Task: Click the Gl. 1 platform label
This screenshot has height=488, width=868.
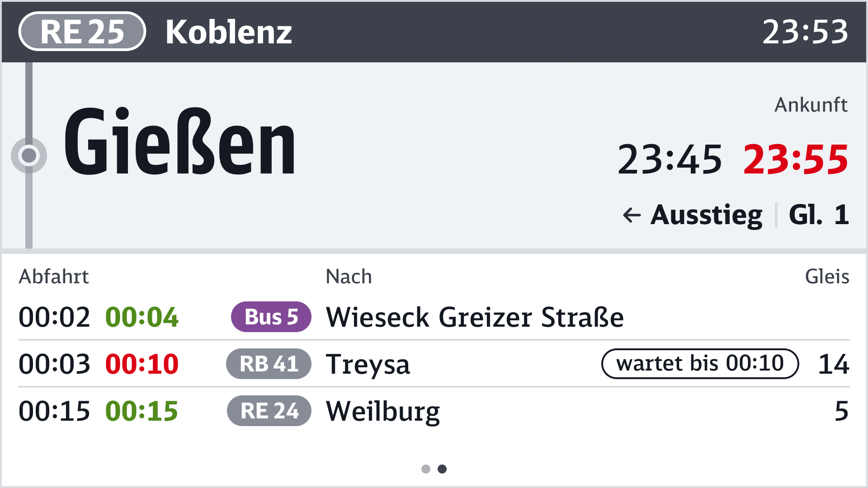Action: pyautogui.click(x=819, y=215)
